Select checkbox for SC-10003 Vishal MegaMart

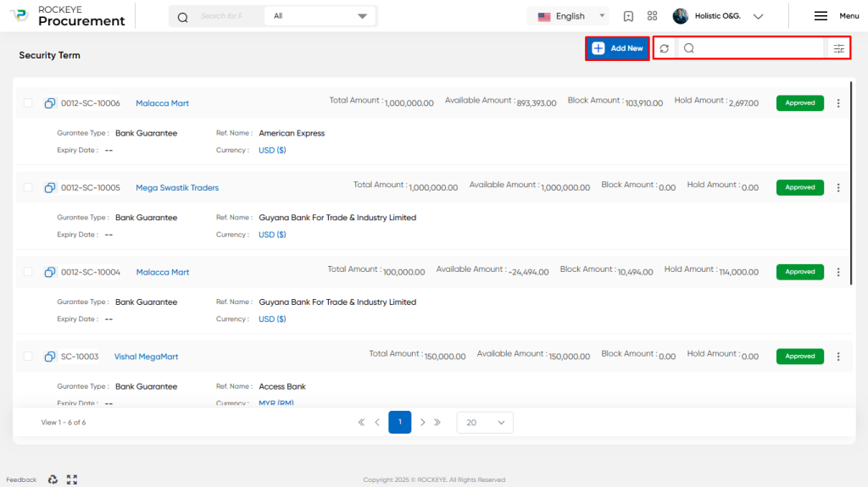pyautogui.click(x=28, y=357)
